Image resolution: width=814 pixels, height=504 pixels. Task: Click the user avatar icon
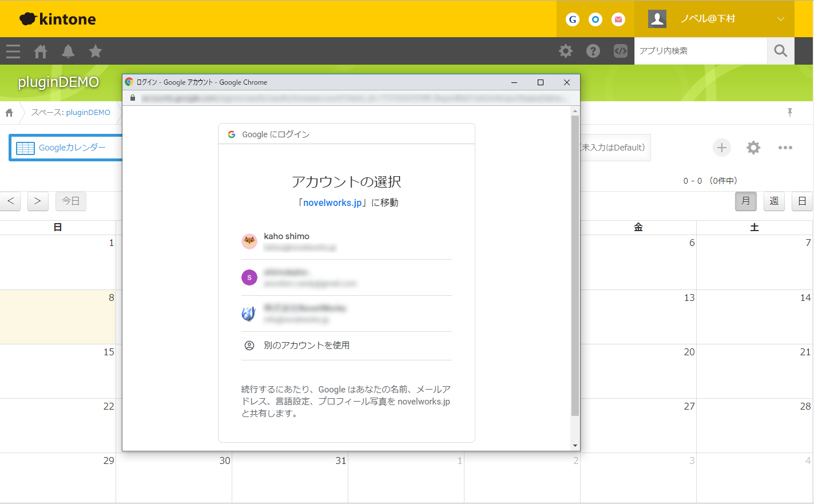click(x=657, y=19)
